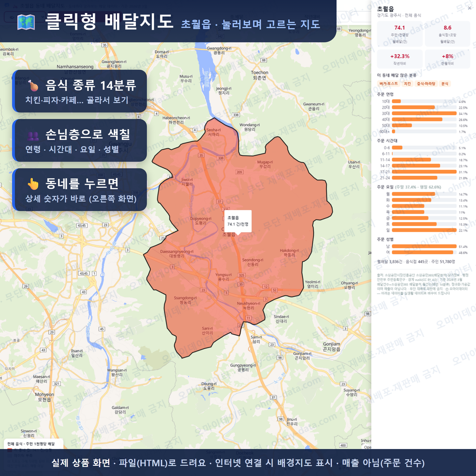Click the Jiwol-ri 지월리 map label
The width and height of the screenshot is (476, 476).
point(187,182)
